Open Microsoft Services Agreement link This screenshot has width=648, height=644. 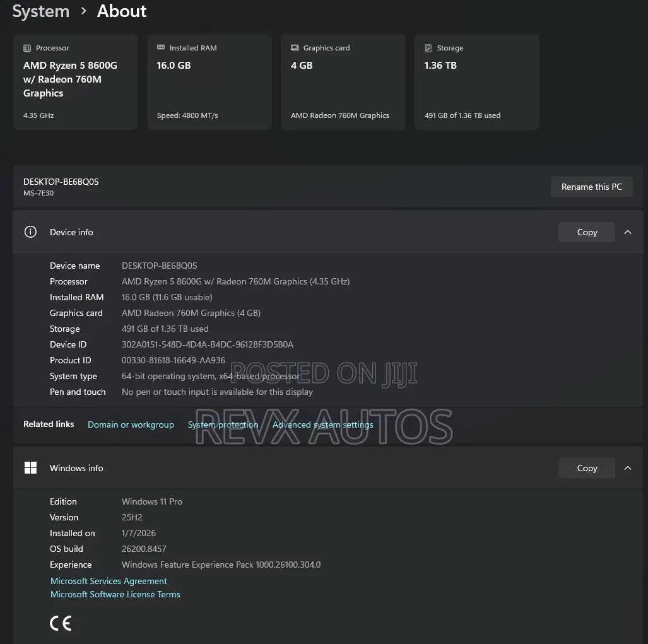pos(109,581)
